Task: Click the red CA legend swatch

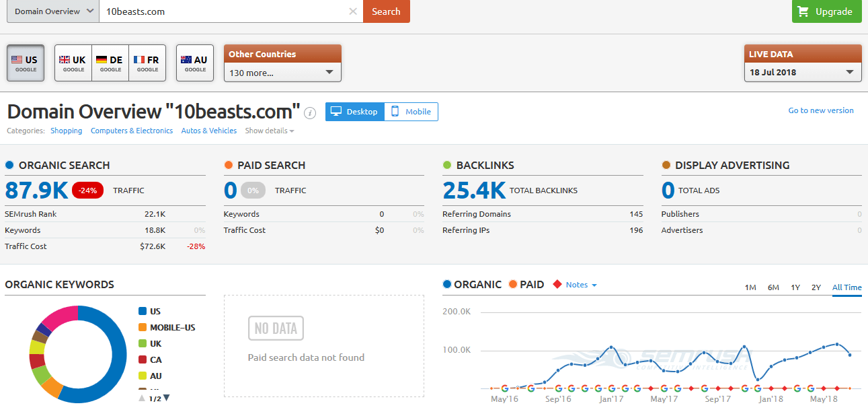Action: click(x=142, y=359)
